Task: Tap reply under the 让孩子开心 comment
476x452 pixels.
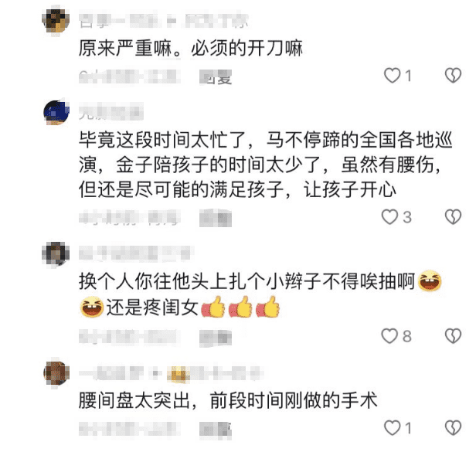Action: tap(216, 218)
